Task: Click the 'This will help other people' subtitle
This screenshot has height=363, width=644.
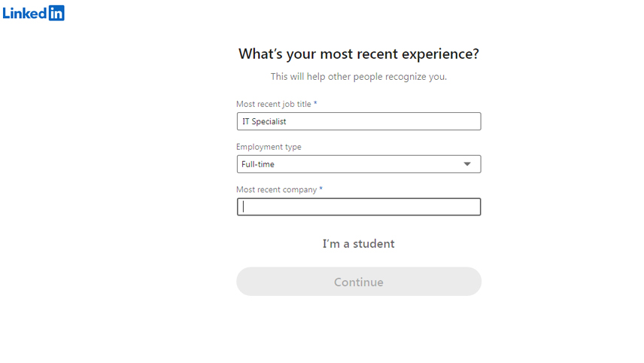Action: [359, 77]
